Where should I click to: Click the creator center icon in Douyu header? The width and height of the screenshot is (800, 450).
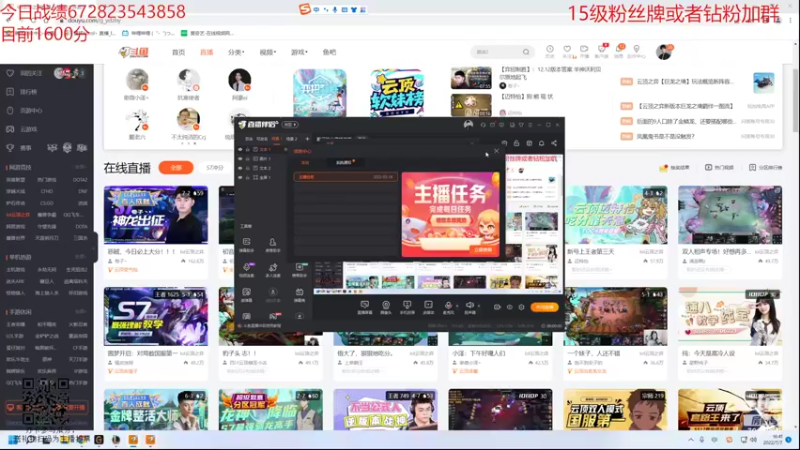point(636,49)
